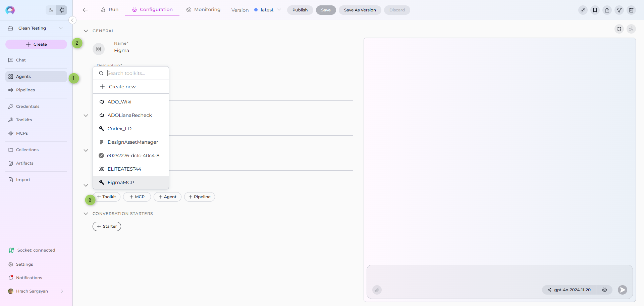Switch to dark mode with moon toggle
Screen dimensions: 644x306
51,10
